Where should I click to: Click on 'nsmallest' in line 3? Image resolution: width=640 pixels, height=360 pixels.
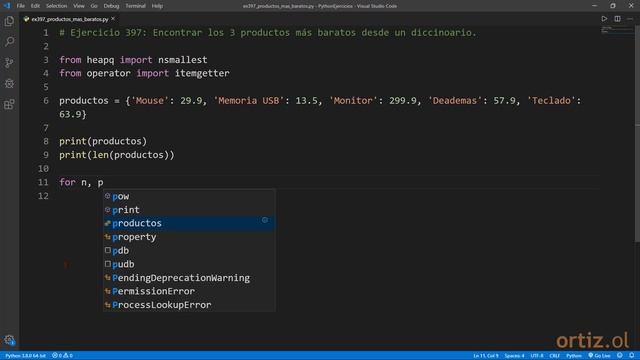182,60
